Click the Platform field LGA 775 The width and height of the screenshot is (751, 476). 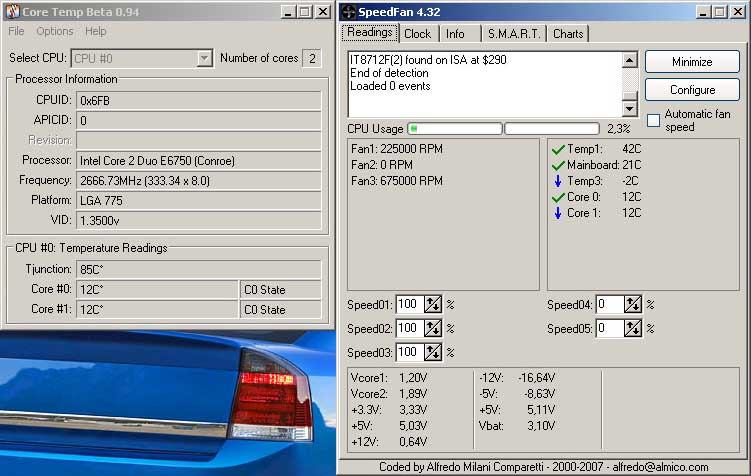click(x=199, y=201)
